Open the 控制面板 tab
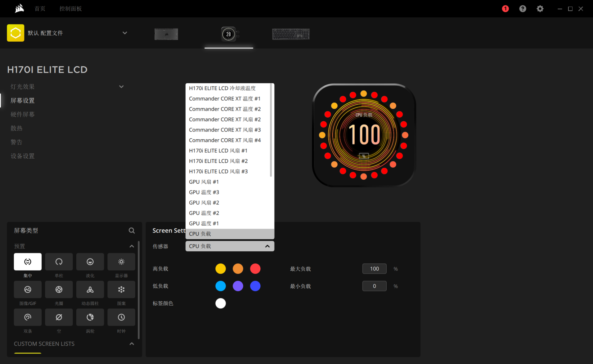The height and width of the screenshot is (364, 593). coord(70,9)
